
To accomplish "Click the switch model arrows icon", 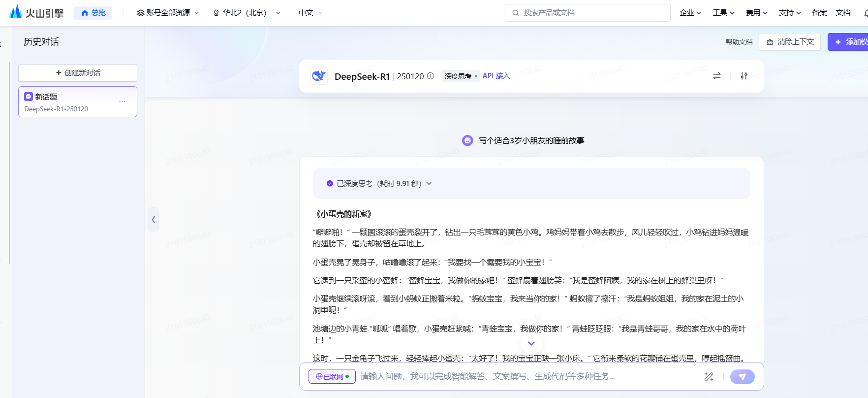I will click(x=716, y=76).
